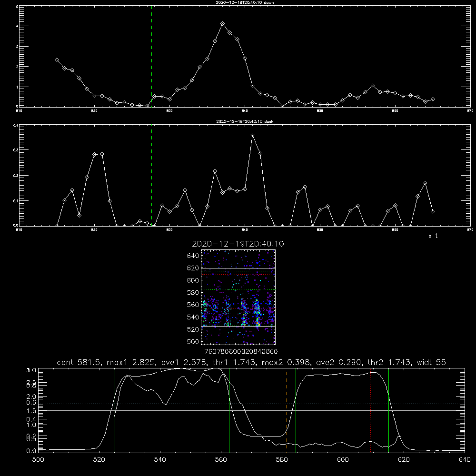Click the '500' y-axis label beside spectrogram
This screenshot has height=476, width=476.
click(x=193, y=342)
